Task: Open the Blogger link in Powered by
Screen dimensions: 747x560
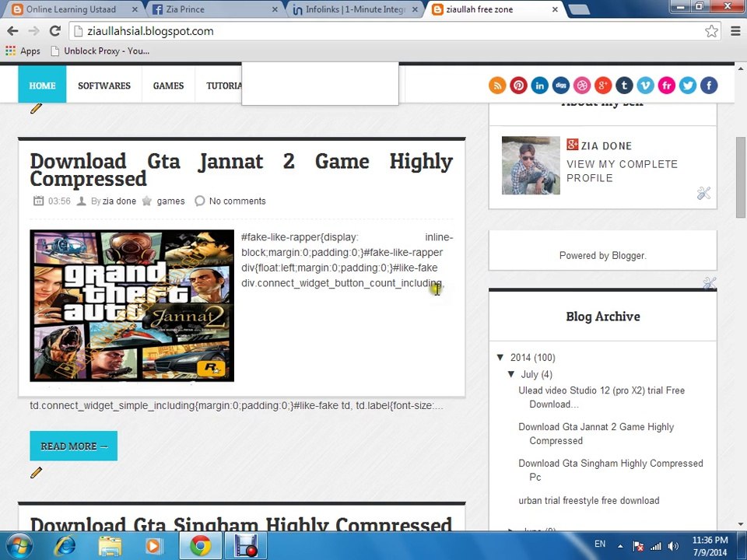Action: coord(629,256)
